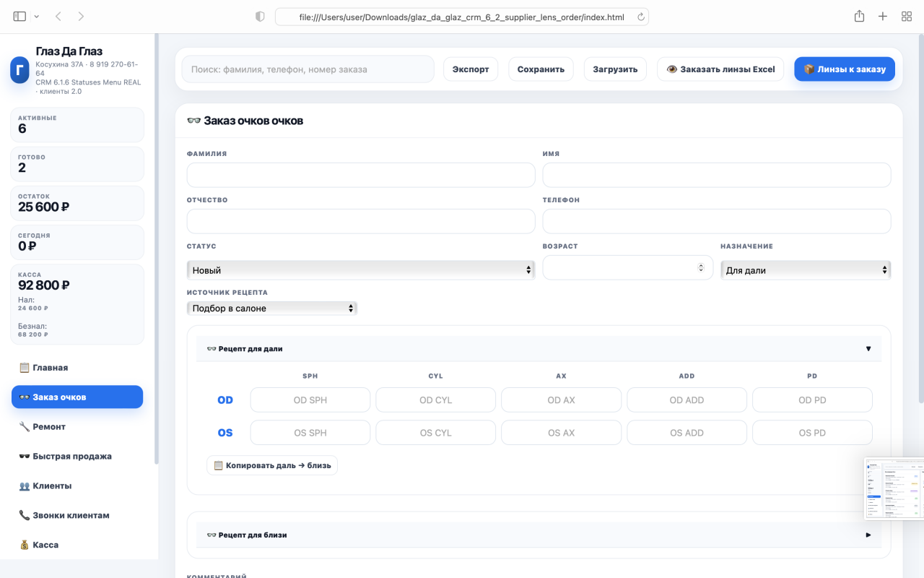924x578 pixels.
Task: Open a new tab with plus icon
Action: (x=883, y=16)
